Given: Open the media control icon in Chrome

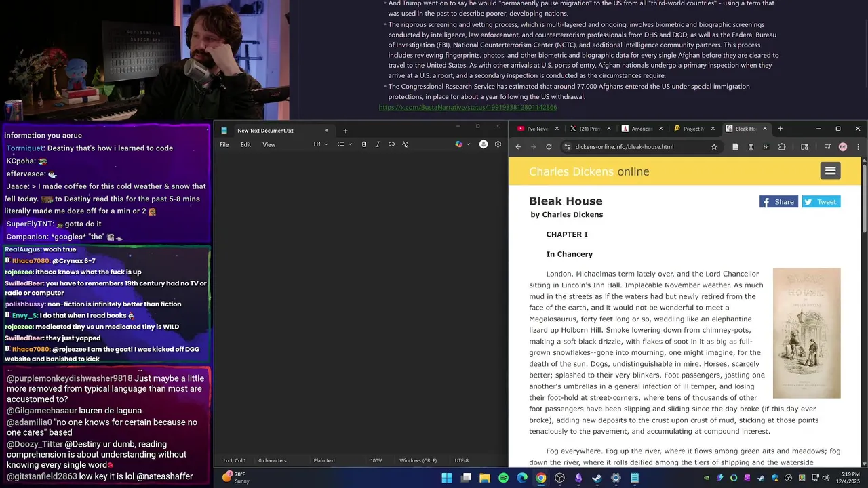Looking at the screenshot, I should pos(827,147).
